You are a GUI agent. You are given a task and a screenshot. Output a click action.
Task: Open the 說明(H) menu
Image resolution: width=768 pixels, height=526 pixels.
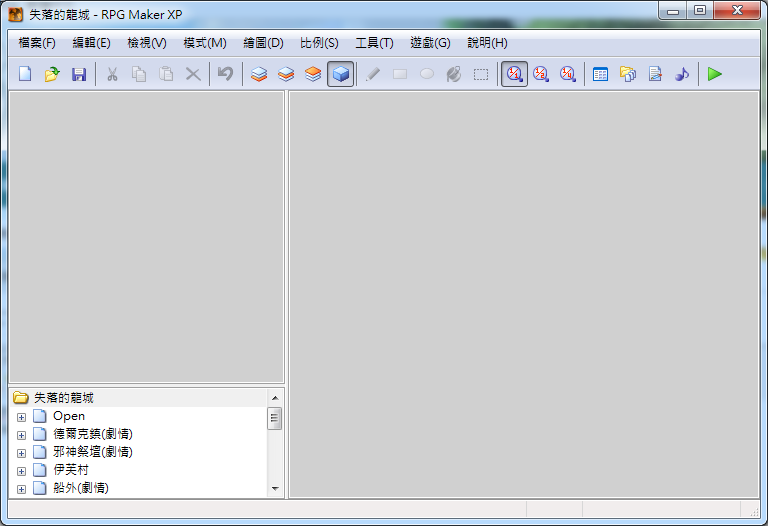pyautogui.click(x=487, y=43)
